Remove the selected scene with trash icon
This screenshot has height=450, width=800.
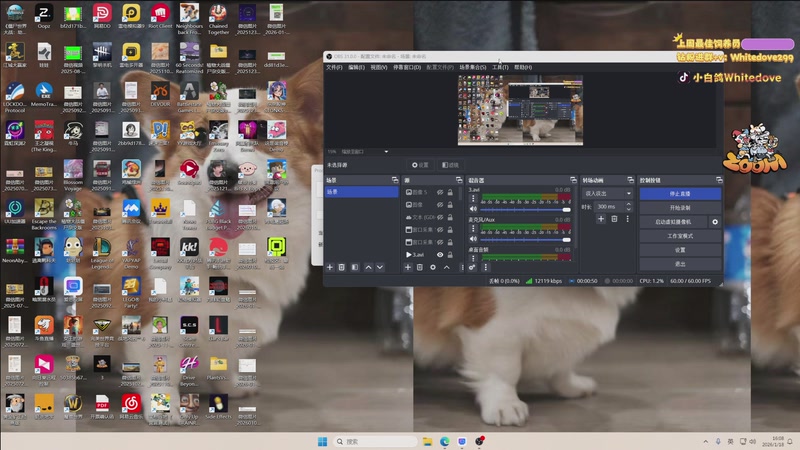coord(342,267)
